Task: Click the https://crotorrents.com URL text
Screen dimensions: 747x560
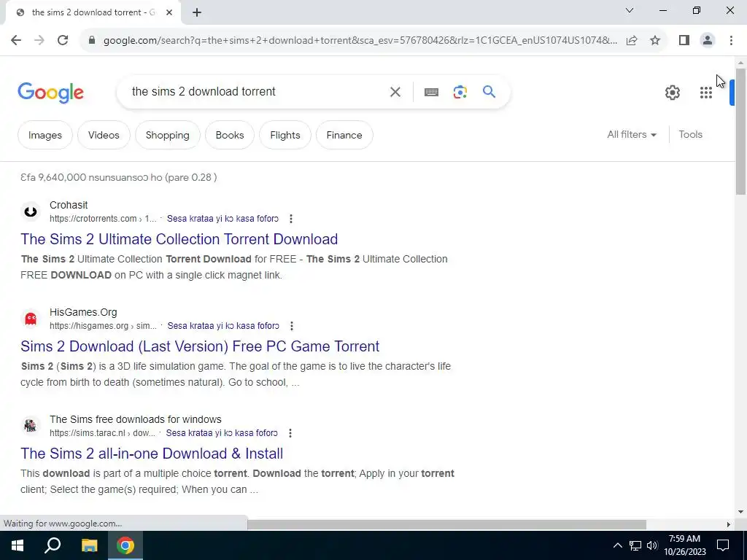Action: click(103, 219)
